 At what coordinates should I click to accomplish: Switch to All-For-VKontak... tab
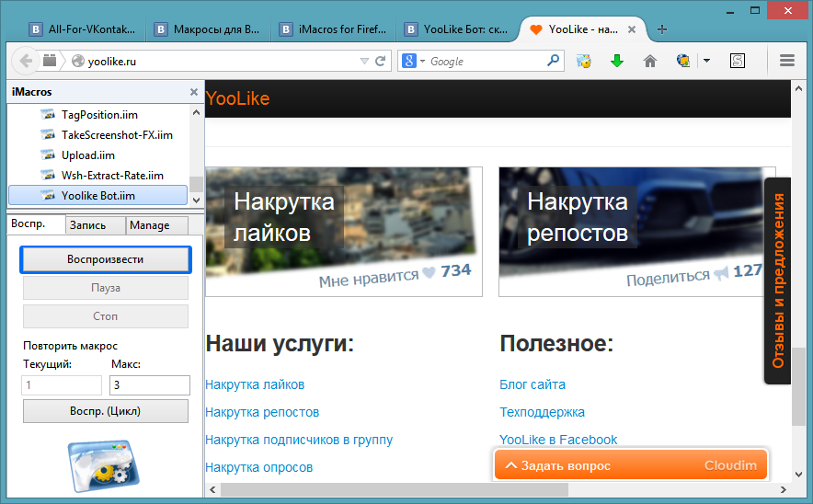coord(84,29)
